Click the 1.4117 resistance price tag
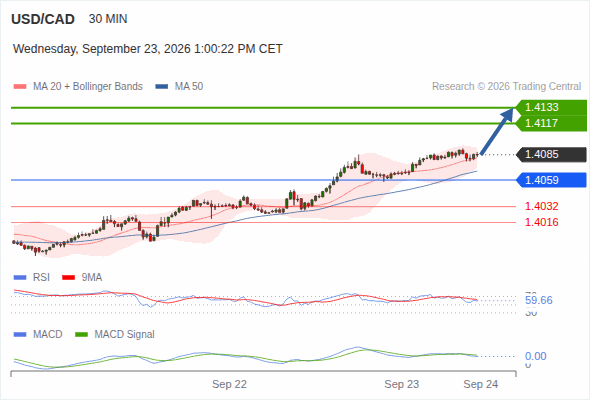Image resolution: width=590 pixels, height=400 pixels. (551, 123)
